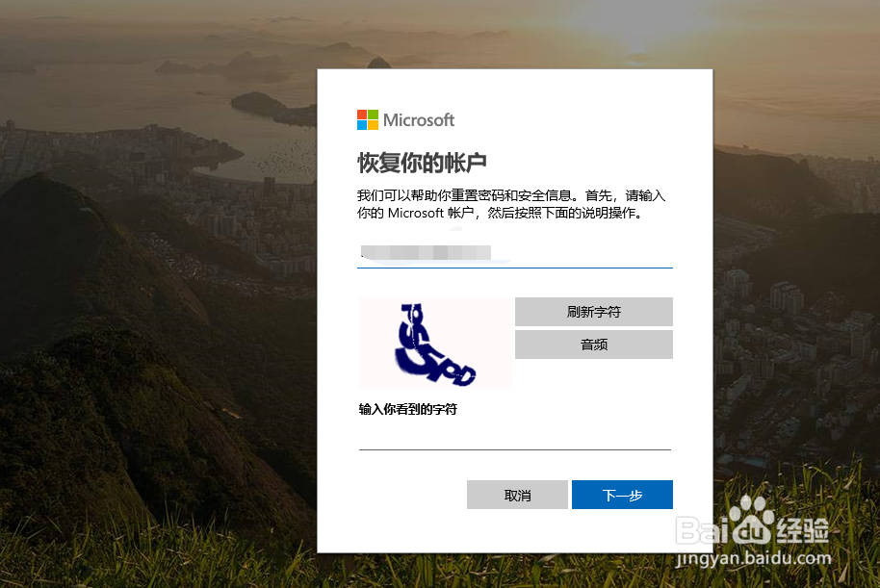Proceed with the blue 下一步 button
880x588 pixels.
tap(622, 495)
